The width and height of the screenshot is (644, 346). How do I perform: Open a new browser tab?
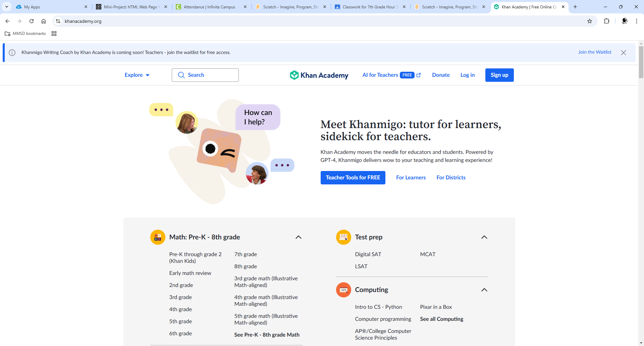click(575, 7)
